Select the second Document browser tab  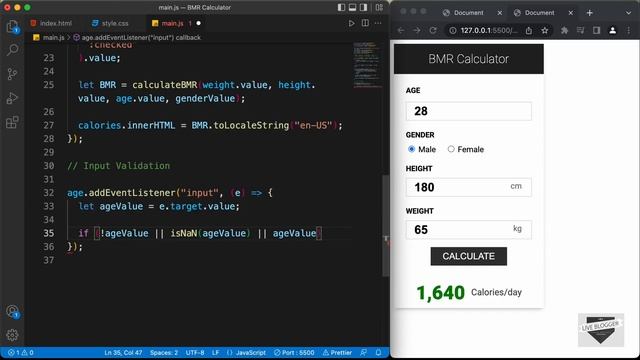pos(540,13)
